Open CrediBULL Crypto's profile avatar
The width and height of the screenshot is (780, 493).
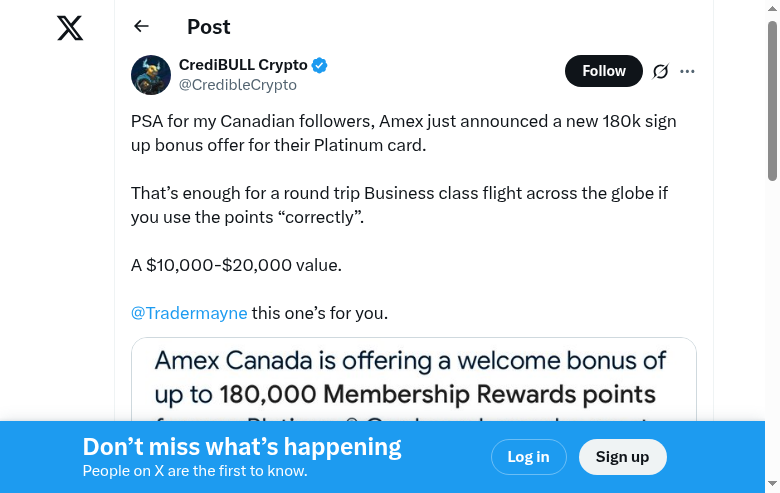pos(151,75)
